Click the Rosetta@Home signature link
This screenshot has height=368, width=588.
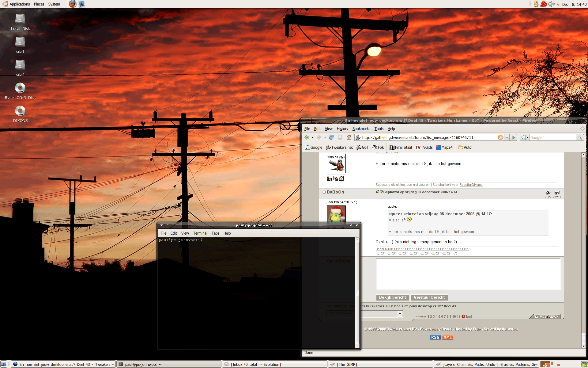tap(471, 185)
